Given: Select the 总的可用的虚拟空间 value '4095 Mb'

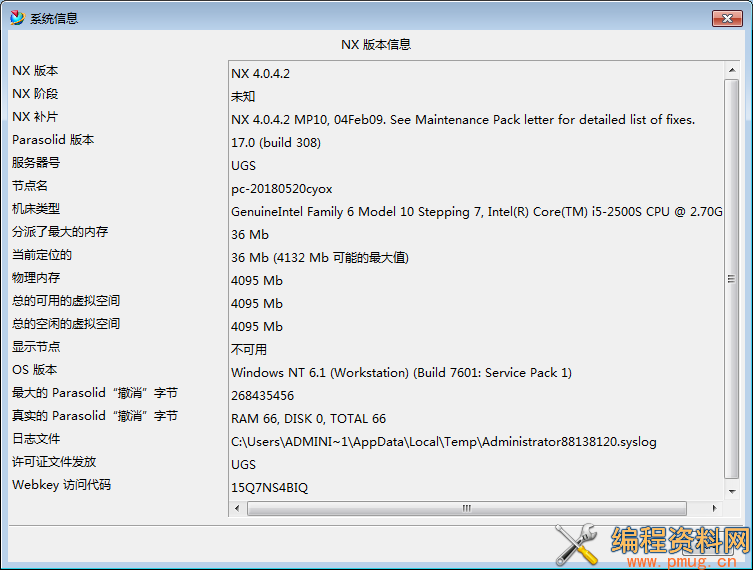Looking at the screenshot, I should pos(257,304).
